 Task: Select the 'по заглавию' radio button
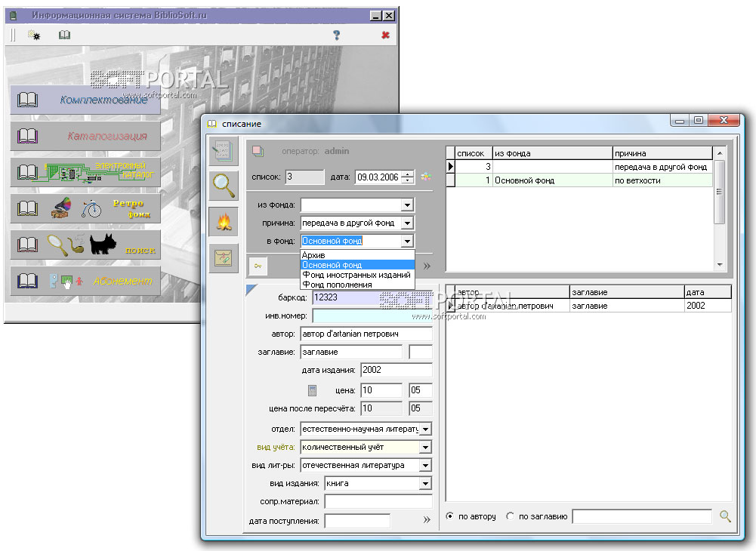click(510, 516)
